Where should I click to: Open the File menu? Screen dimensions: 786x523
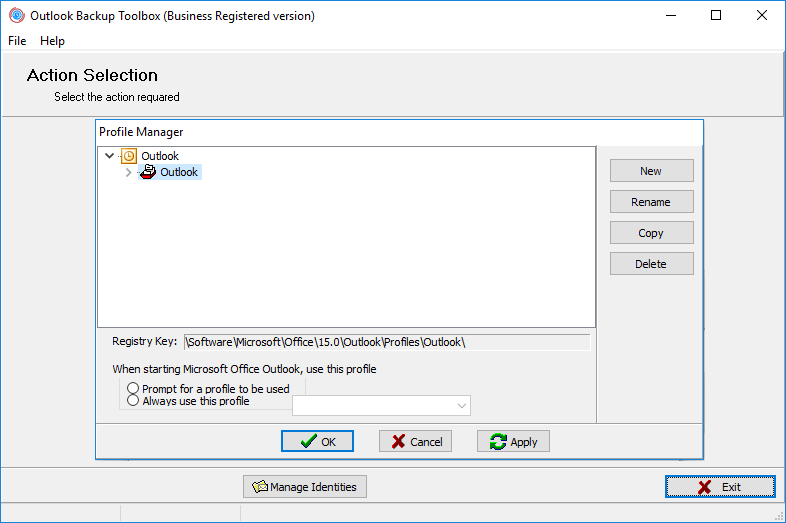17,41
